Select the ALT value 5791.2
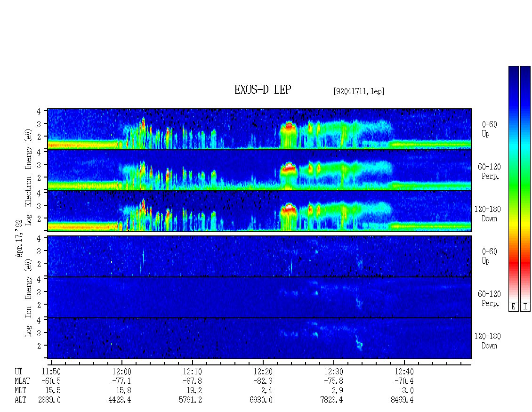This screenshot has width=532, height=412. tap(190, 400)
